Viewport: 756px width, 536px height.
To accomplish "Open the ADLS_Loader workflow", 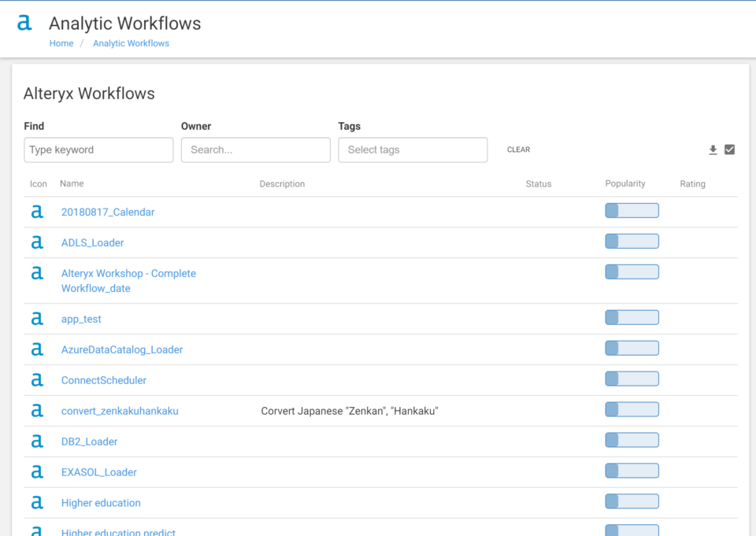I will (x=93, y=243).
